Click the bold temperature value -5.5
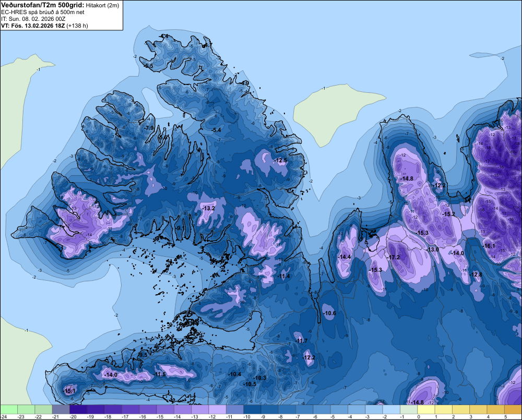The image size is (522, 420). point(148,66)
